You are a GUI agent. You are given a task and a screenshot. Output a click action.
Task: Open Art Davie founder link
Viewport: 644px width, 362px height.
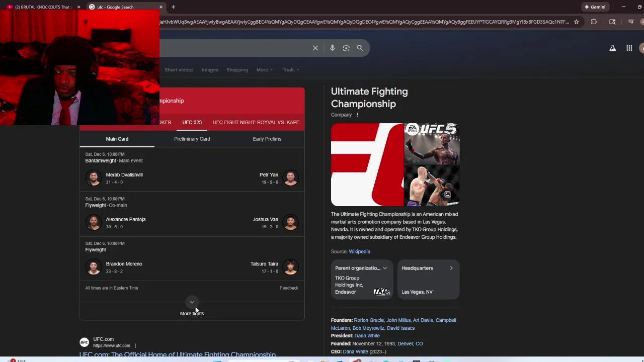click(423, 320)
